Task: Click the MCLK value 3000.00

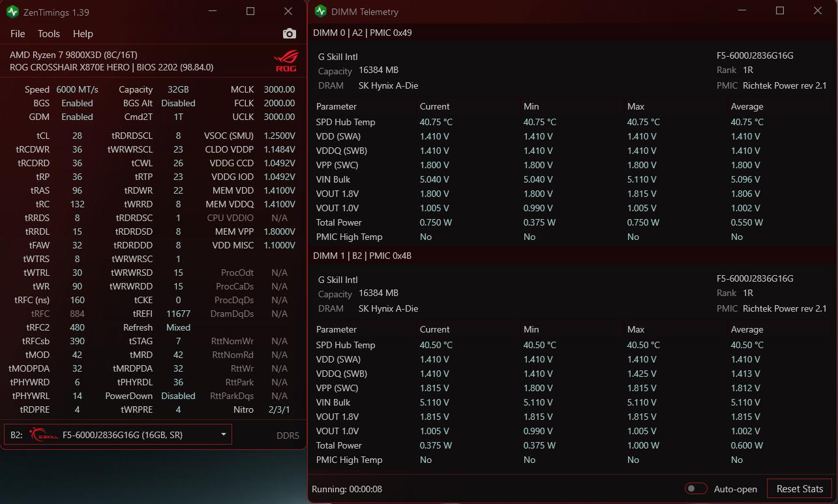Action: click(x=279, y=89)
